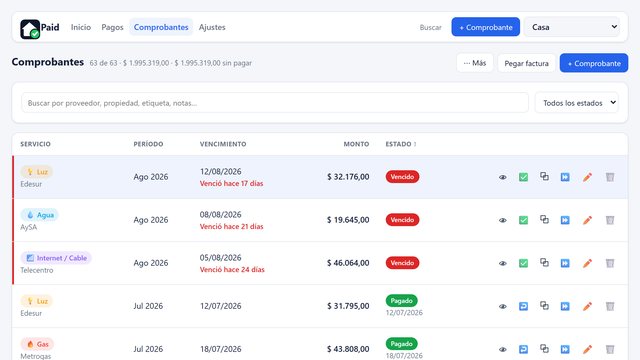Viewport: 640px width, 360px height.
Task: Delete the Telecentro internet bill
Action: click(x=610, y=263)
